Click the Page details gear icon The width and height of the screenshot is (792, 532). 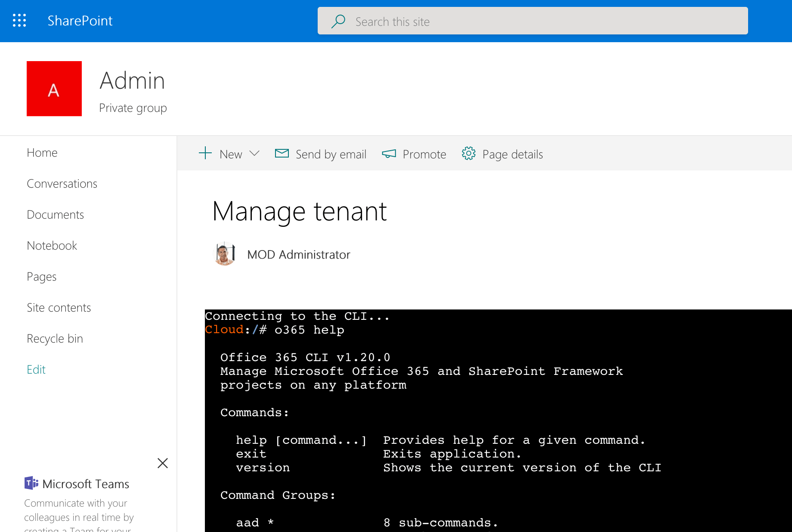pyautogui.click(x=468, y=153)
